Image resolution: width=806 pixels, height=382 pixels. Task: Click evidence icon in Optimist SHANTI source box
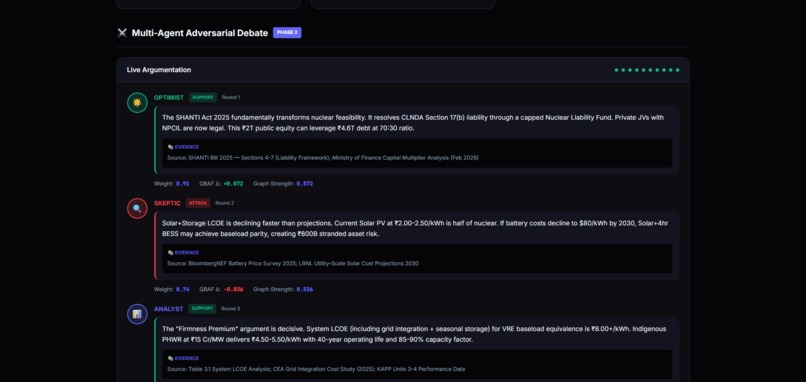(170, 147)
